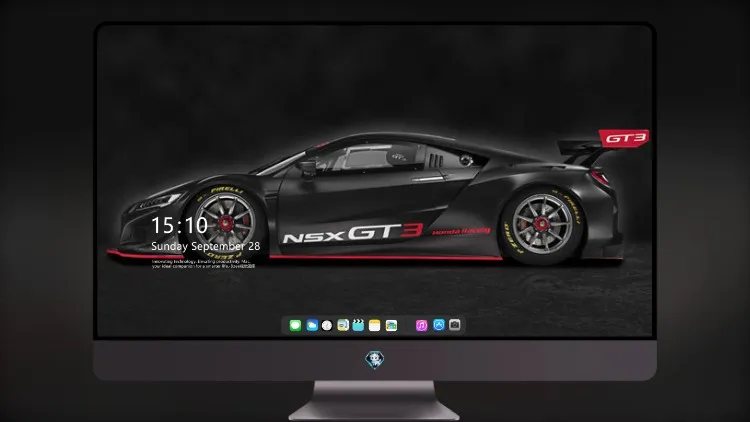Viewport: 750px width, 422px height.
Task: Open the Clock app in dock
Action: coord(327,325)
